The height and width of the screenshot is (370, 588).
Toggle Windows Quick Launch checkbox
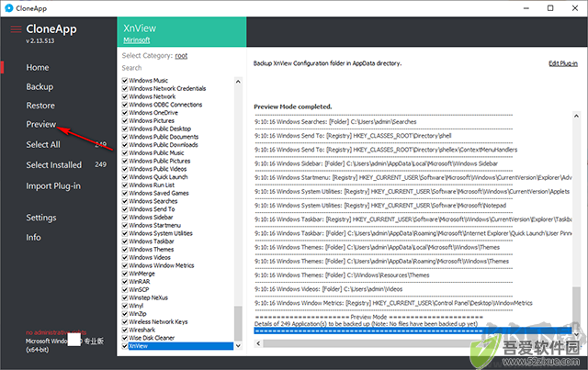[125, 177]
